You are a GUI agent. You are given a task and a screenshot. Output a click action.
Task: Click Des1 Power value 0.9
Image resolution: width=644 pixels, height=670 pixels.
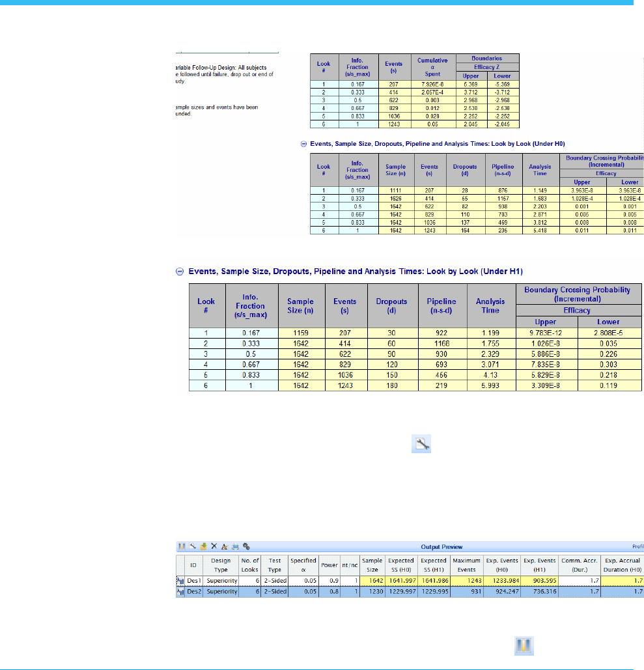coord(329,581)
